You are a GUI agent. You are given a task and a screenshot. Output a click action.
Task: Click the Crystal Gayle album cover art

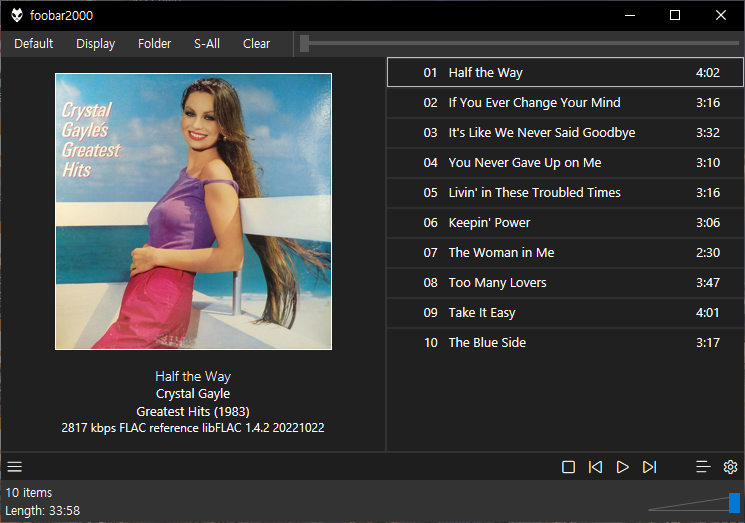pyautogui.click(x=193, y=211)
